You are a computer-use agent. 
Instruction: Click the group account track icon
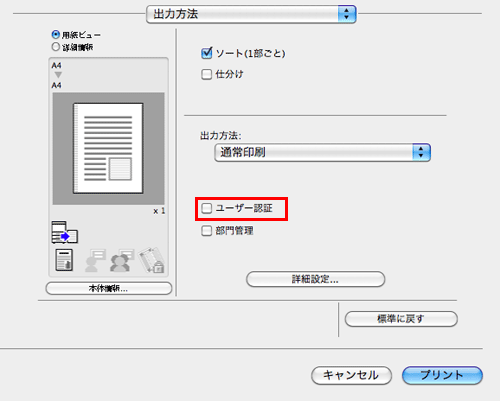(x=122, y=260)
